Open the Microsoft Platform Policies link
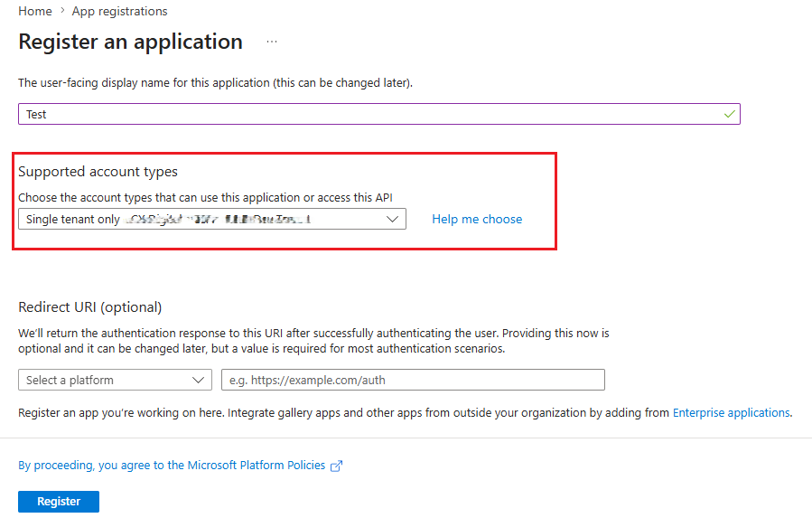Viewport: 812px width, 518px height. click(x=172, y=465)
